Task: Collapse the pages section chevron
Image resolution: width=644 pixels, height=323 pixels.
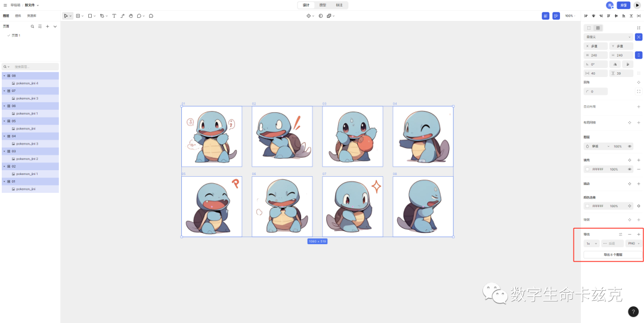Action: 55,26
